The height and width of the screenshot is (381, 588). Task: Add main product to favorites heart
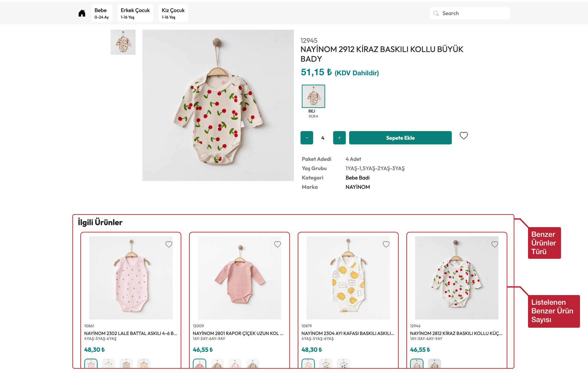(x=464, y=136)
